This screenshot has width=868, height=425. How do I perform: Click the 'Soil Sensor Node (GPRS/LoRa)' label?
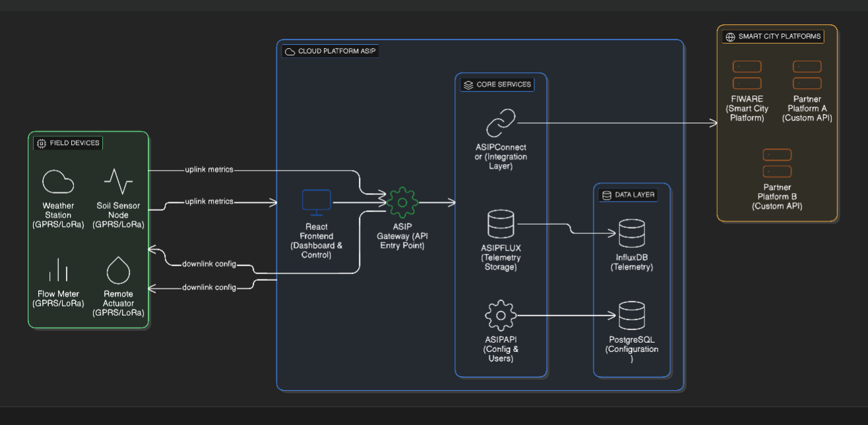click(x=119, y=215)
